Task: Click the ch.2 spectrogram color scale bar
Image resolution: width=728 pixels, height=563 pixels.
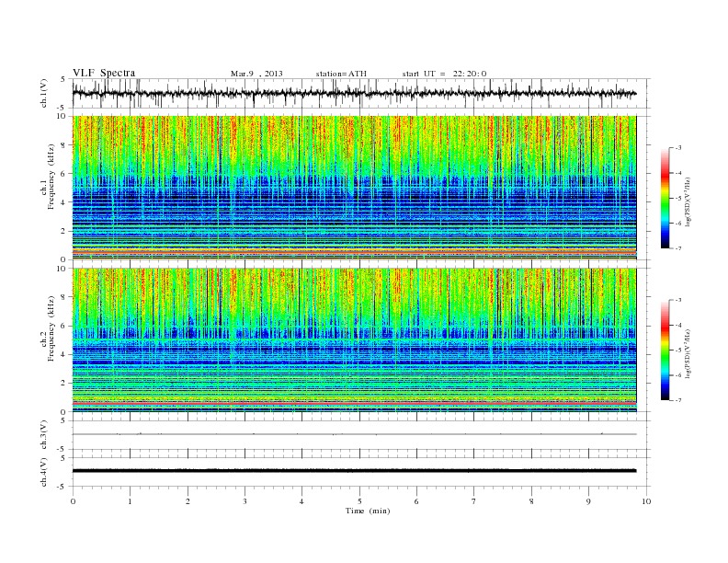Action: point(665,350)
